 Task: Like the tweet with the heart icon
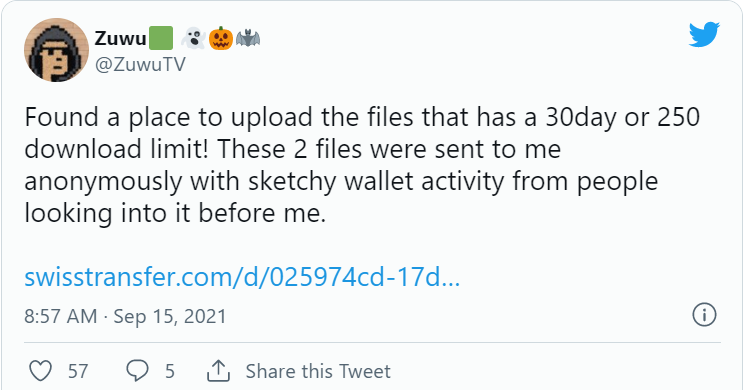[40, 371]
